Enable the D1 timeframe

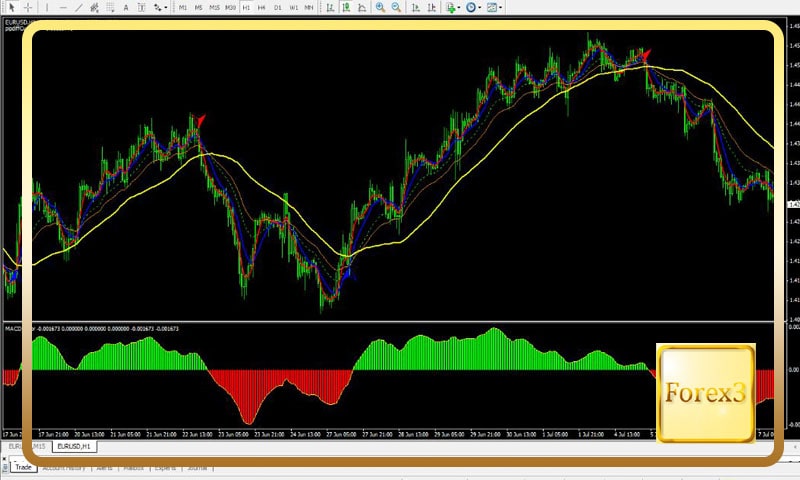277,7
